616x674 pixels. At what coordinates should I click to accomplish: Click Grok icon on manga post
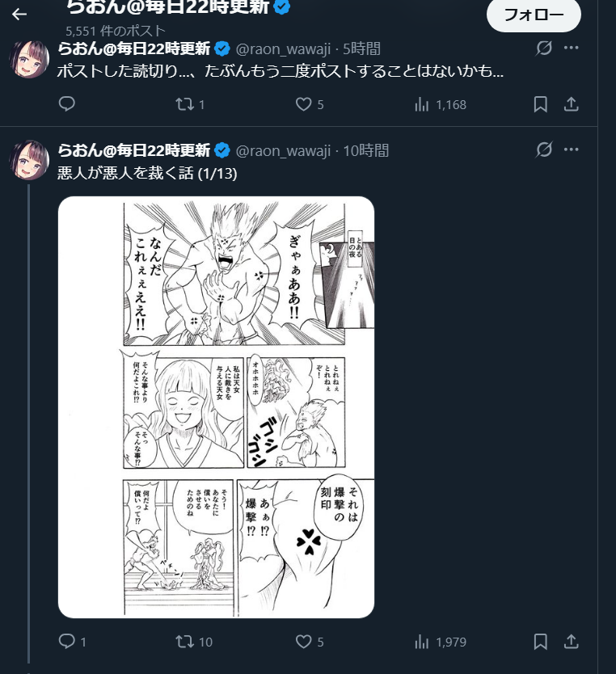(544, 150)
